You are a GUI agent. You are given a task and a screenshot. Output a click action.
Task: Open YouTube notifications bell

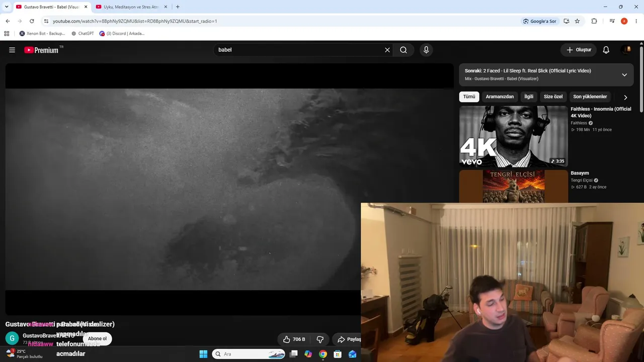tap(606, 50)
